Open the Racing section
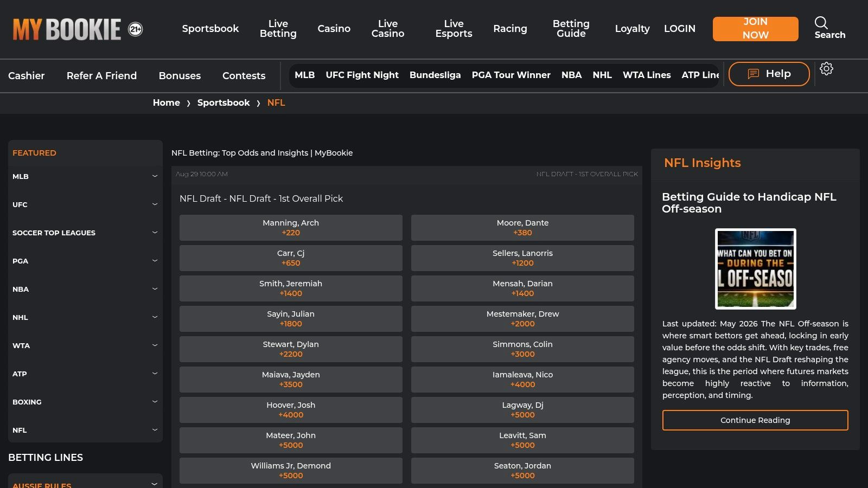This screenshot has height=488, width=868. tap(510, 29)
